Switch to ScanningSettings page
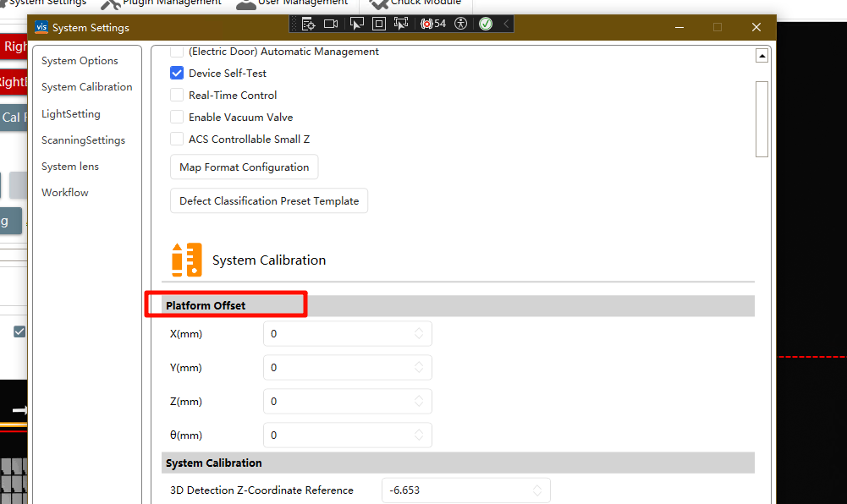This screenshot has height=504, width=847. pyautogui.click(x=83, y=140)
